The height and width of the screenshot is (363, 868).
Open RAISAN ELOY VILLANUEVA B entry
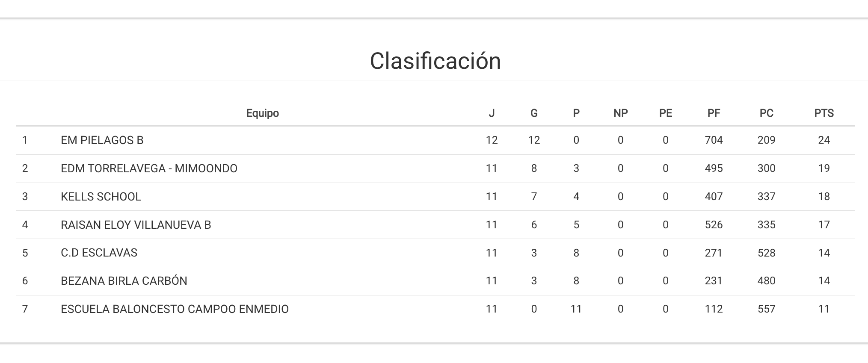point(136,225)
